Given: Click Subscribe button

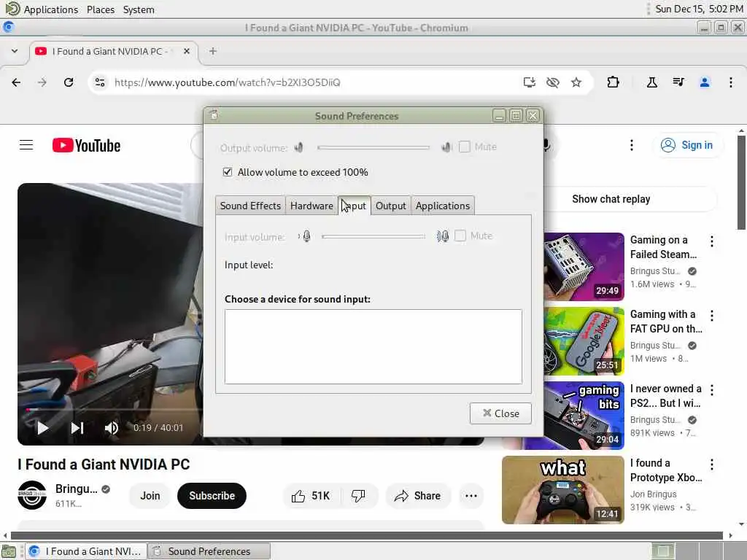Looking at the screenshot, I should point(212,496).
